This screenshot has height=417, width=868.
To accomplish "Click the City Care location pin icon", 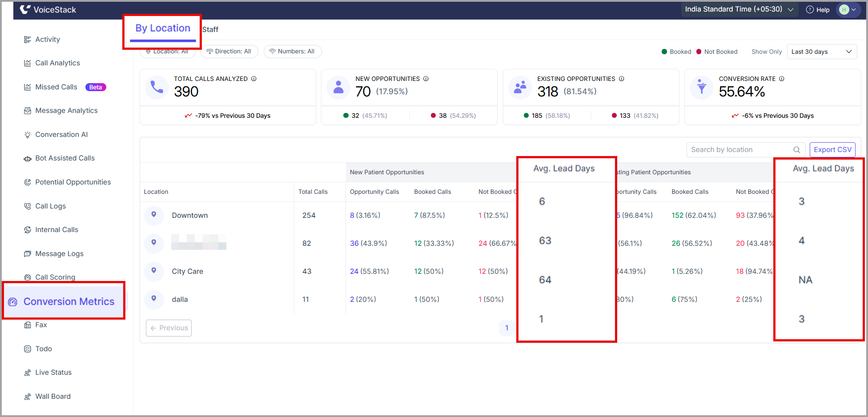I will tap(154, 271).
